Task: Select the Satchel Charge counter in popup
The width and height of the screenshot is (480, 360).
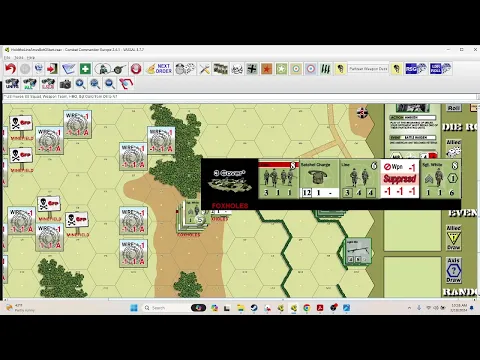Action: 319,179
